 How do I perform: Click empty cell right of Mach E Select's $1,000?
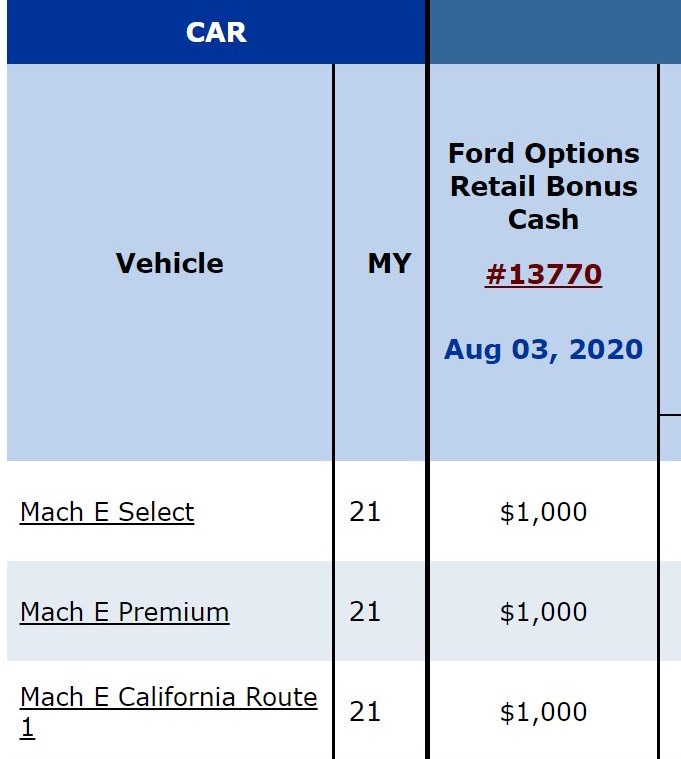tap(671, 511)
